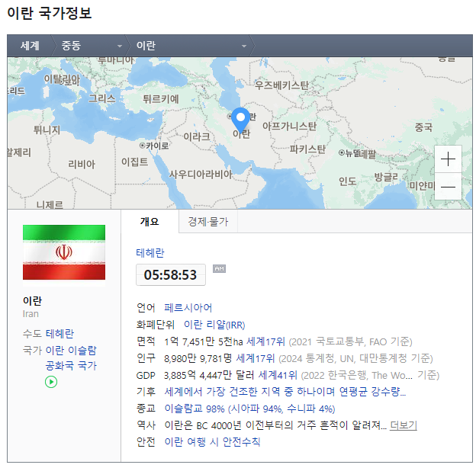Zoom out the map with minus button
The height and width of the screenshot is (468, 476).
coord(448,187)
